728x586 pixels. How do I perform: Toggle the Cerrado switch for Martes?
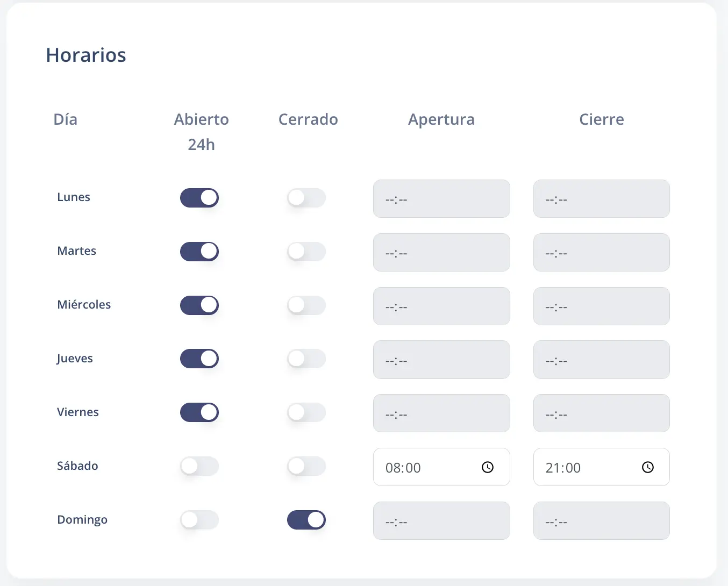306,251
